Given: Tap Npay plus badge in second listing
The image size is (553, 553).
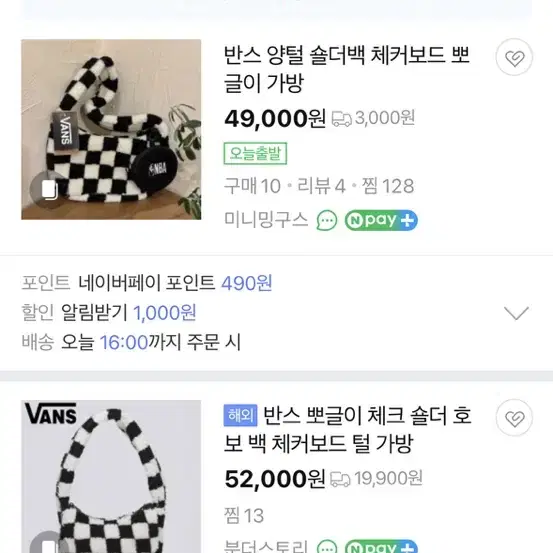Looking at the screenshot, I should pyautogui.click(x=381, y=546).
